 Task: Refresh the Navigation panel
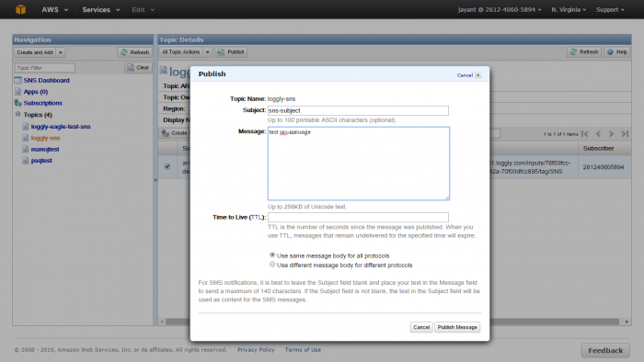tap(134, 52)
